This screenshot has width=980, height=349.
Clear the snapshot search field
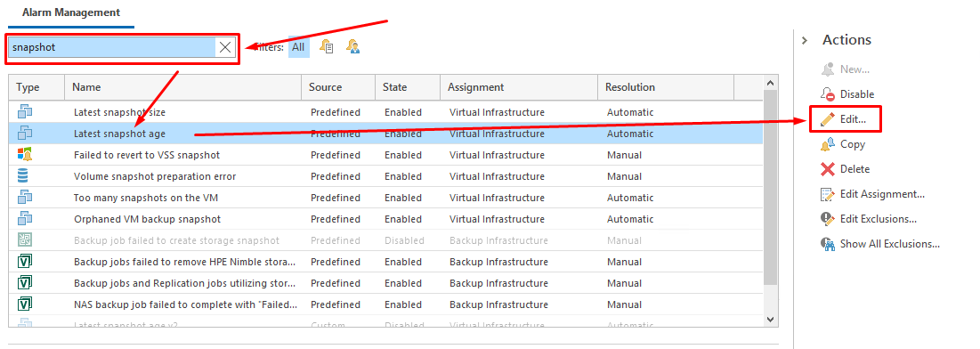(x=225, y=47)
